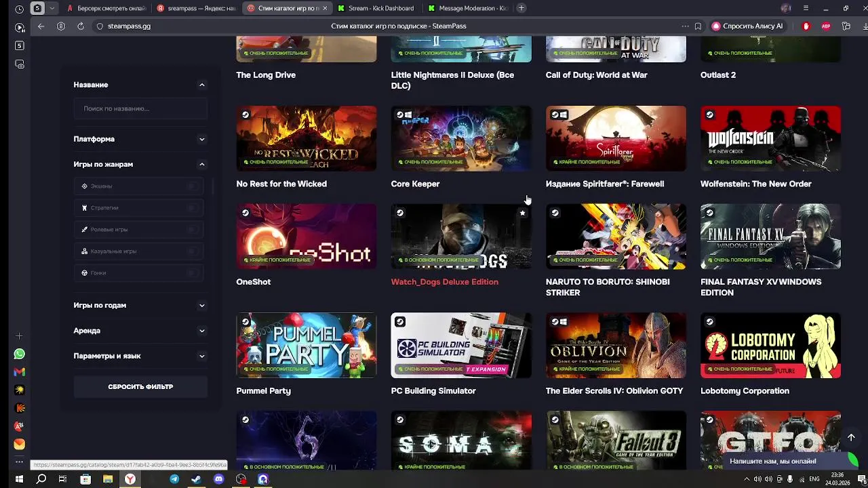Click the red hand ad-blocker extension icon

coord(806,26)
